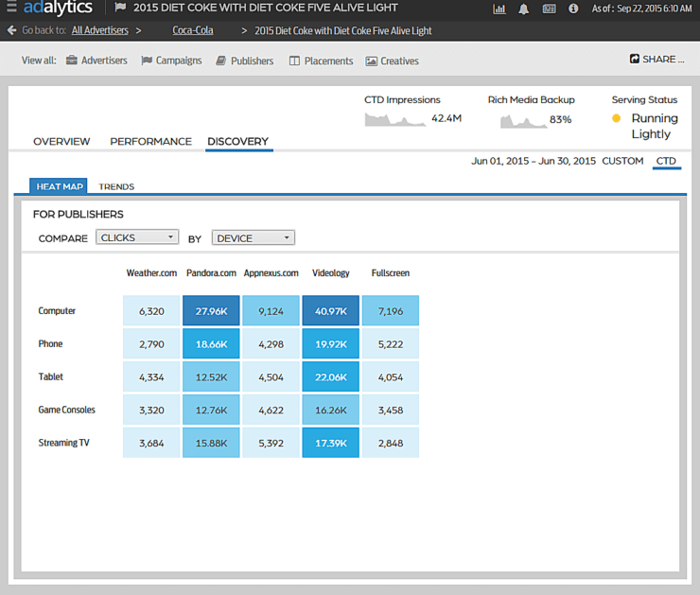Click the 7,196 Fullscreen Computer cell
The width and height of the screenshot is (700, 595).
click(x=391, y=310)
